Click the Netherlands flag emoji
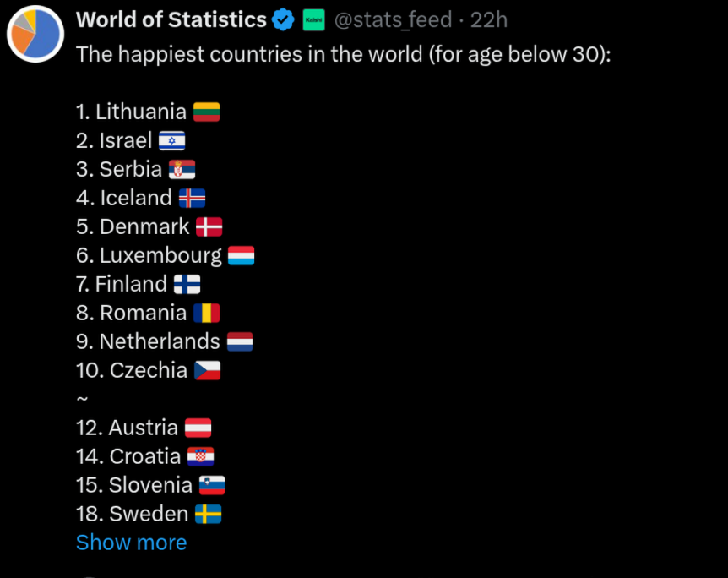Viewport: 728px width, 578px height. coord(240,342)
